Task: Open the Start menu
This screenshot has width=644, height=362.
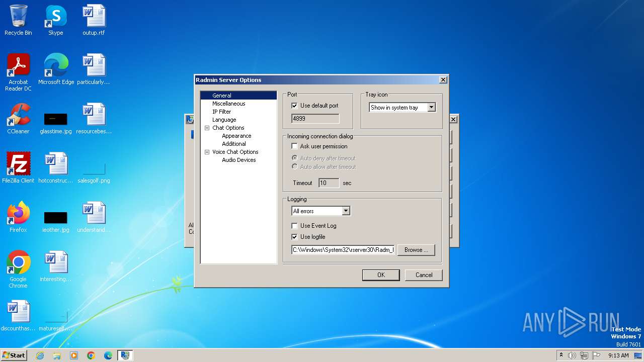Action: tap(14, 355)
